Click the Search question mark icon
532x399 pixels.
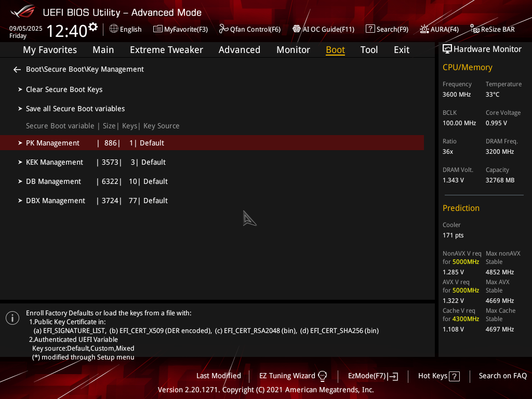(370, 29)
